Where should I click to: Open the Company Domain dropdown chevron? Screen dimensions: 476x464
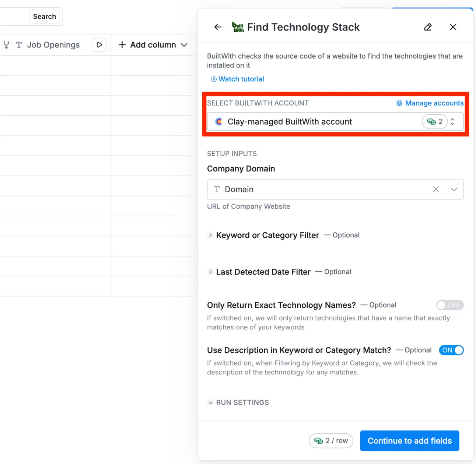coord(454,189)
